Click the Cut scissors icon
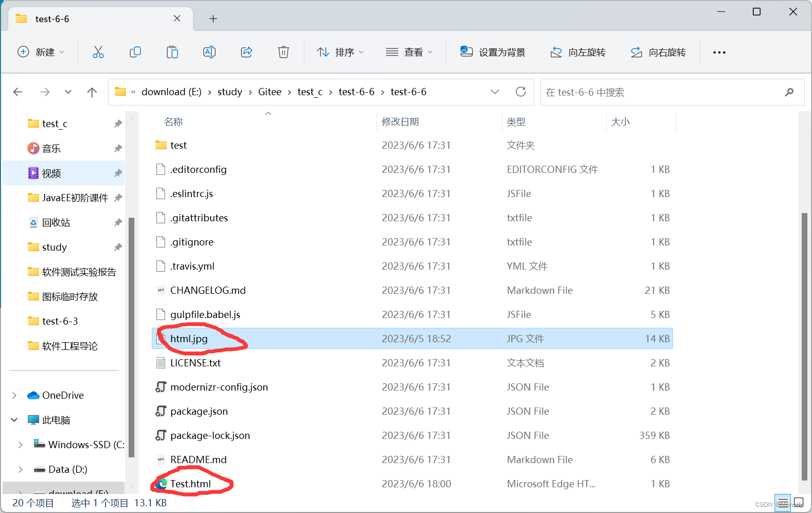 [98, 52]
